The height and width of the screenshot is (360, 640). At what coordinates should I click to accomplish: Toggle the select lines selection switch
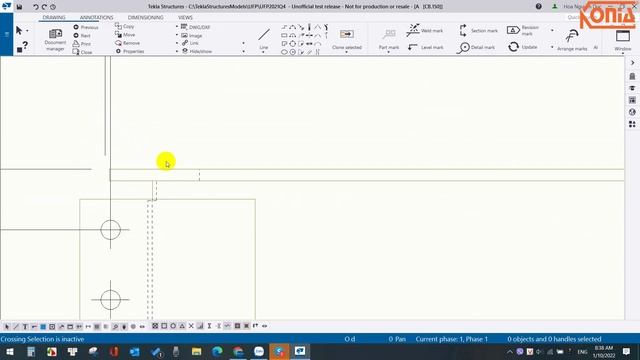click(x=16, y=326)
